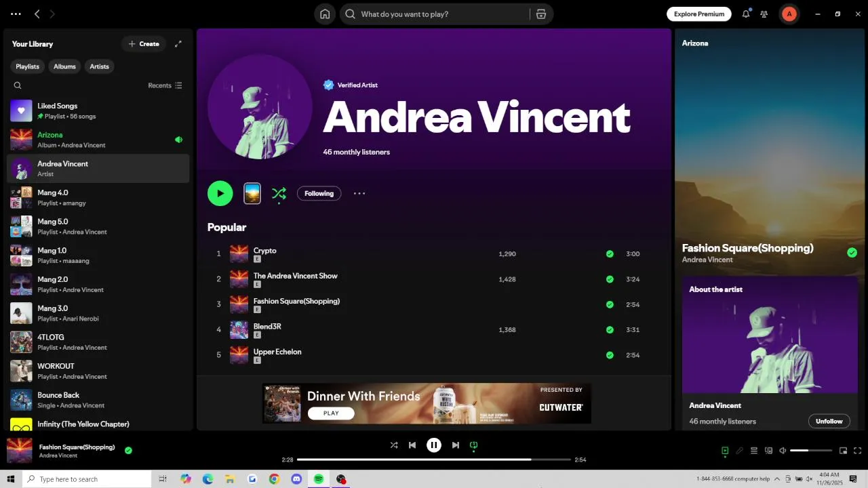Toggle shuffle in the player bar

pos(394,445)
